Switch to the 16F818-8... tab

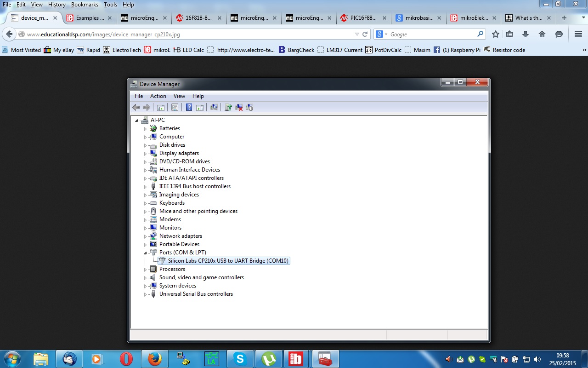(x=199, y=18)
